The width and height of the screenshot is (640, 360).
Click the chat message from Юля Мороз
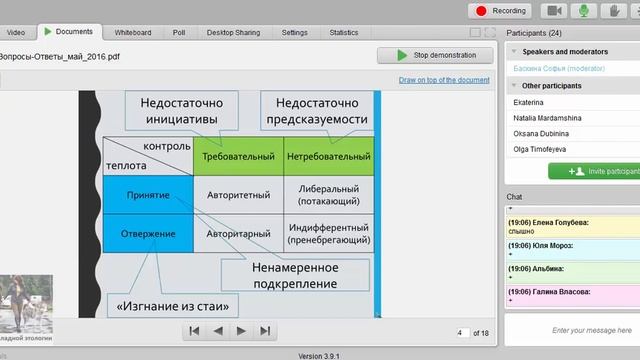coord(573,250)
